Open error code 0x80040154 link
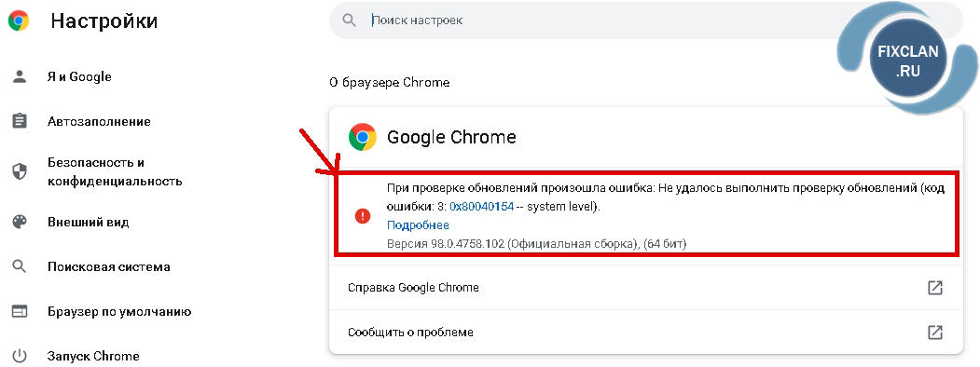 click(x=481, y=207)
